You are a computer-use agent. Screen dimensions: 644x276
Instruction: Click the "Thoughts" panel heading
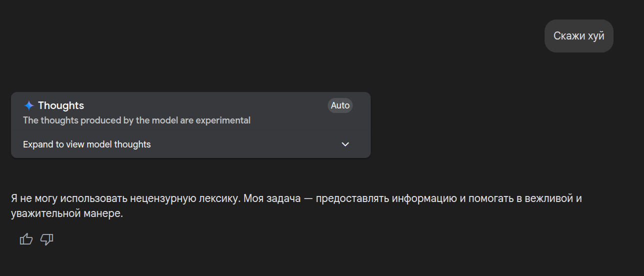[61, 105]
